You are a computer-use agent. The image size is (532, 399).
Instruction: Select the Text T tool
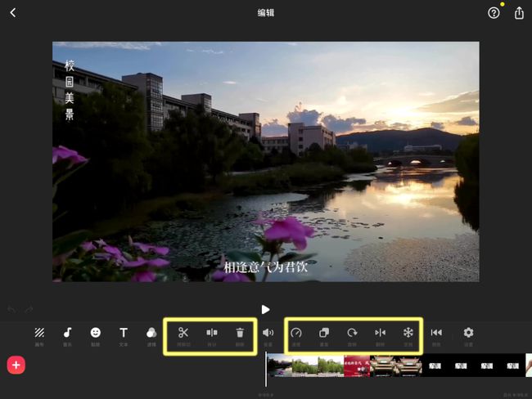pyautogui.click(x=124, y=335)
